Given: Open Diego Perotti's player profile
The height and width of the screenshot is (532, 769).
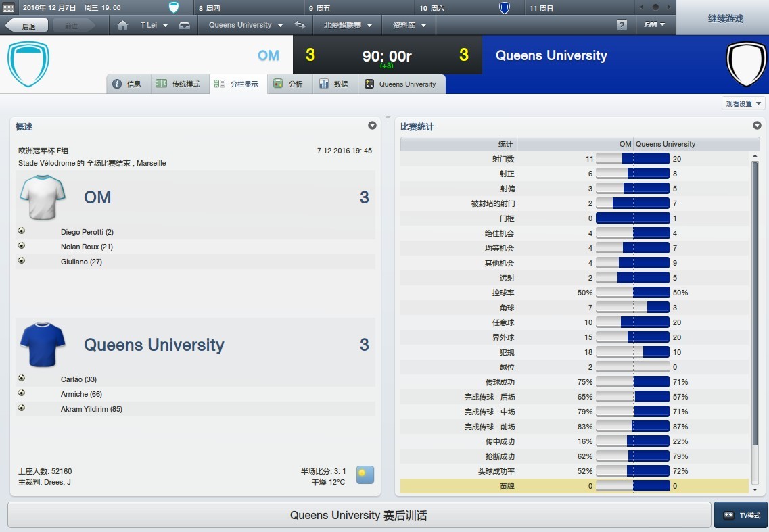Looking at the screenshot, I should point(87,232).
